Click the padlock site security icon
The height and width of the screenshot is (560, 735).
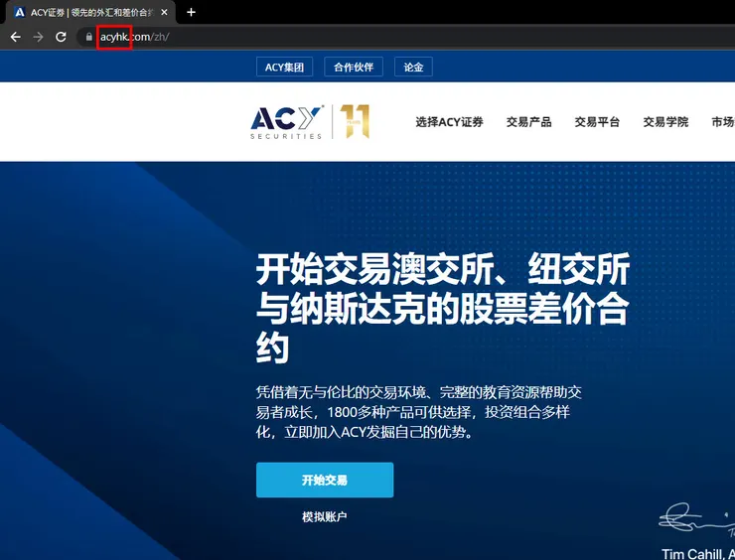click(89, 37)
